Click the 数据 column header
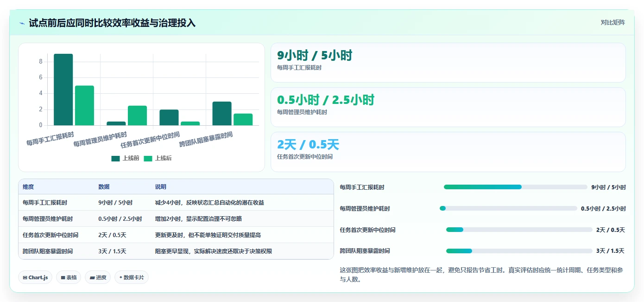644x302 pixels. click(104, 187)
